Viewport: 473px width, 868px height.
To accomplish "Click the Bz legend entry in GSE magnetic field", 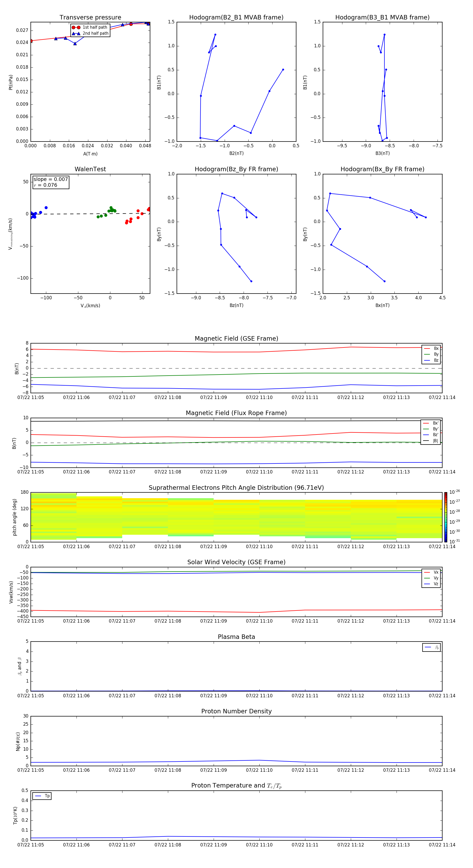I will [431, 360].
